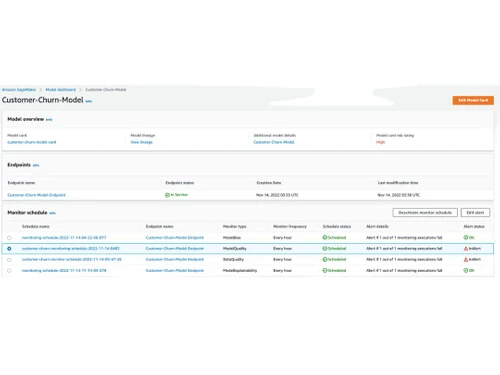500x375 pixels.
Task: Open endpoint link in the ModelBias row
Action: point(175,238)
